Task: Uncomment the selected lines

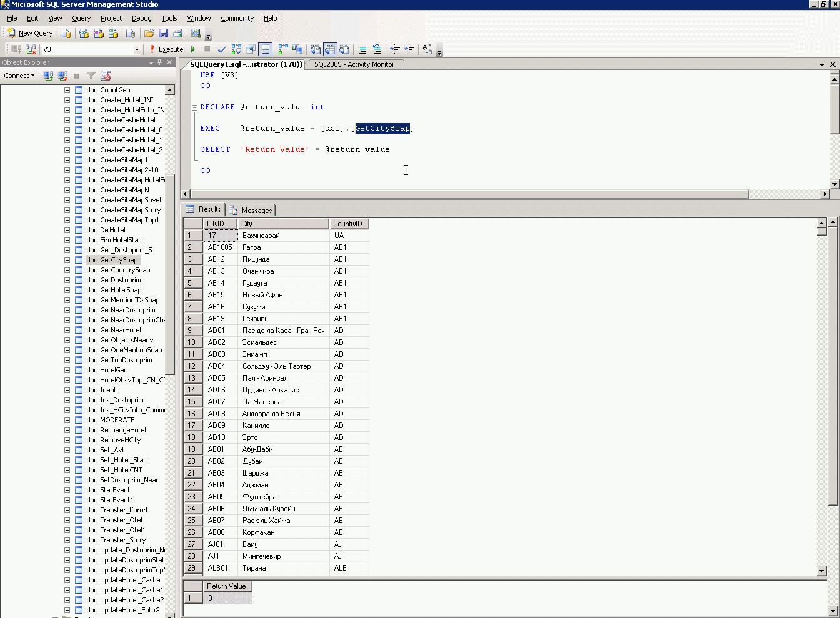Action: (377, 49)
